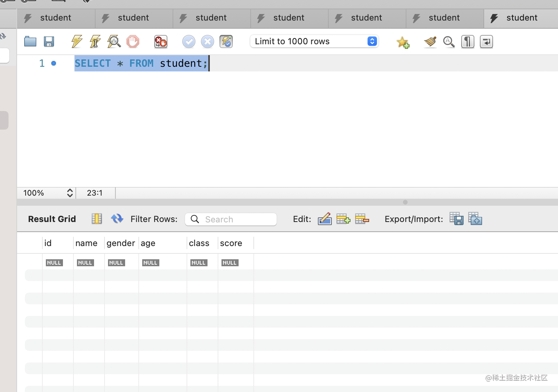This screenshot has height=392, width=558.
Task: Beautify the SQL query with broom
Action: tap(430, 42)
